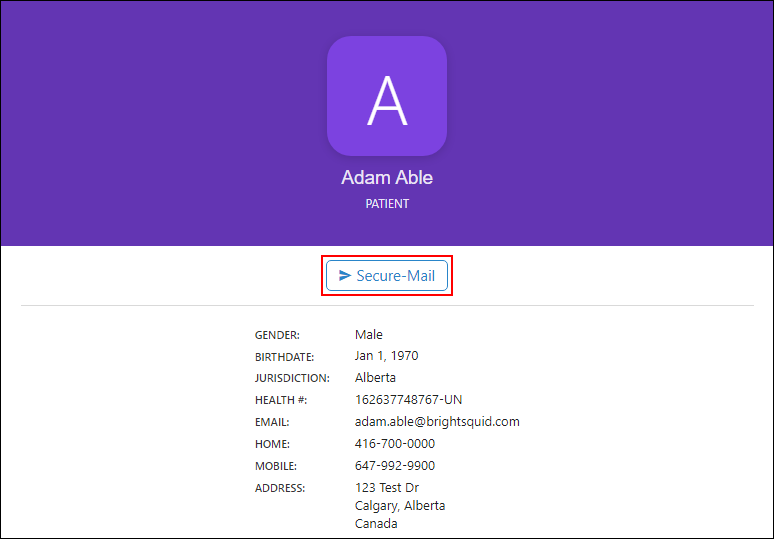774x539 pixels.
Task: Click the birthdate value Jan 1, 1970
Action: (387, 356)
